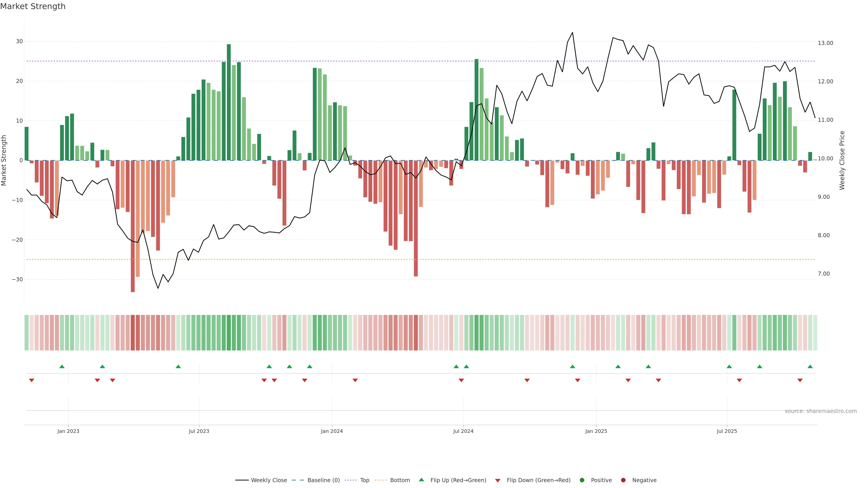Click the red Negative legend dot
Screen dimensions: 868x488
coord(623,480)
